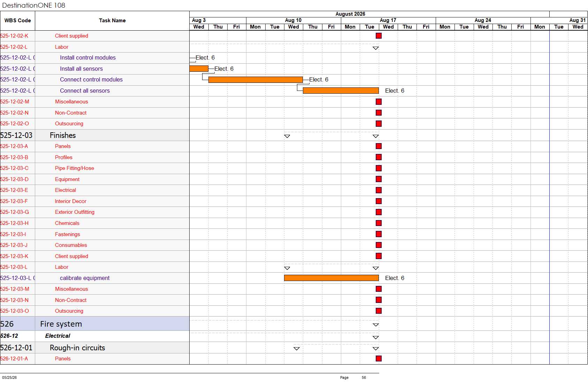Screen dimensions: 588x382
Task: Click the red milestone for 526-12-01-A Panels
Action: click(379, 359)
